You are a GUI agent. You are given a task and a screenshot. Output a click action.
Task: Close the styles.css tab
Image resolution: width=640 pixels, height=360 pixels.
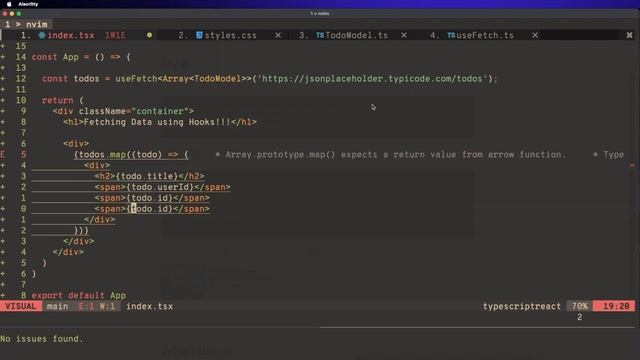point(278,36)
